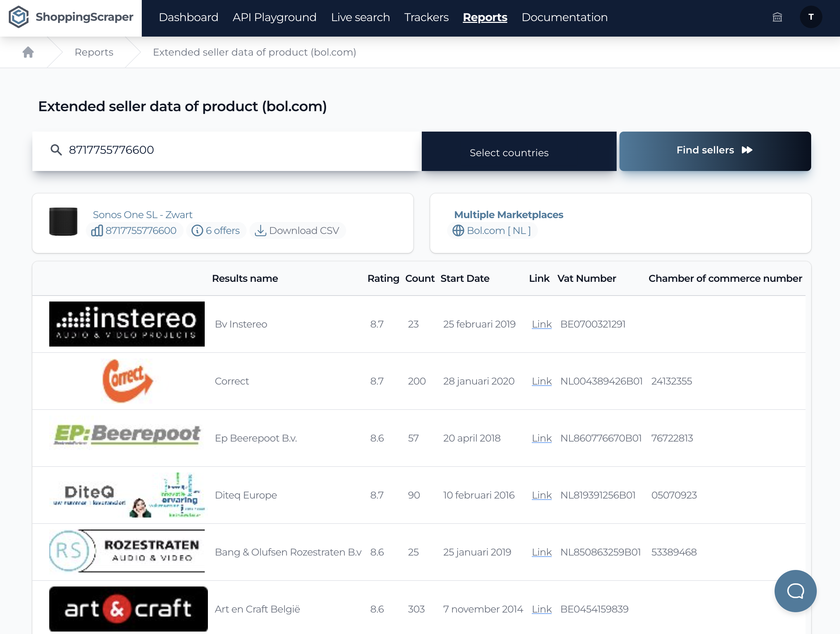Viewport: 840px width, 634px height.
Task: Open Link for Bv Instereo seller
Action: click(541, 324)
